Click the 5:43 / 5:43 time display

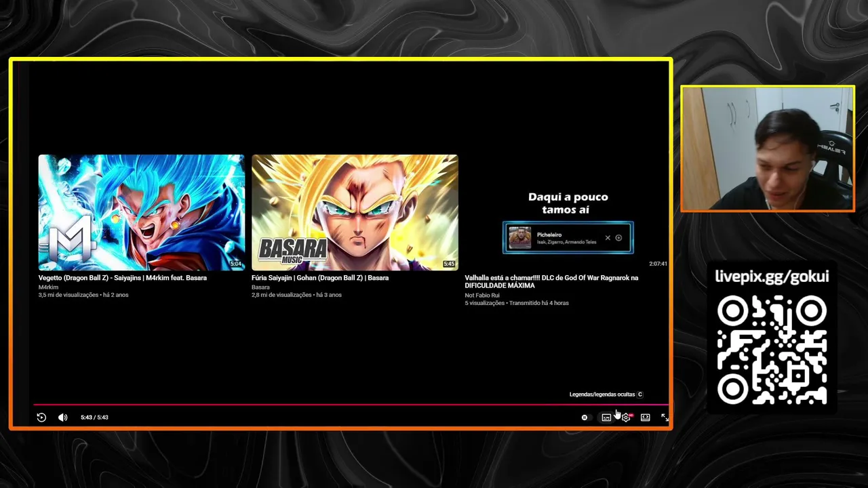pos(94,418)
